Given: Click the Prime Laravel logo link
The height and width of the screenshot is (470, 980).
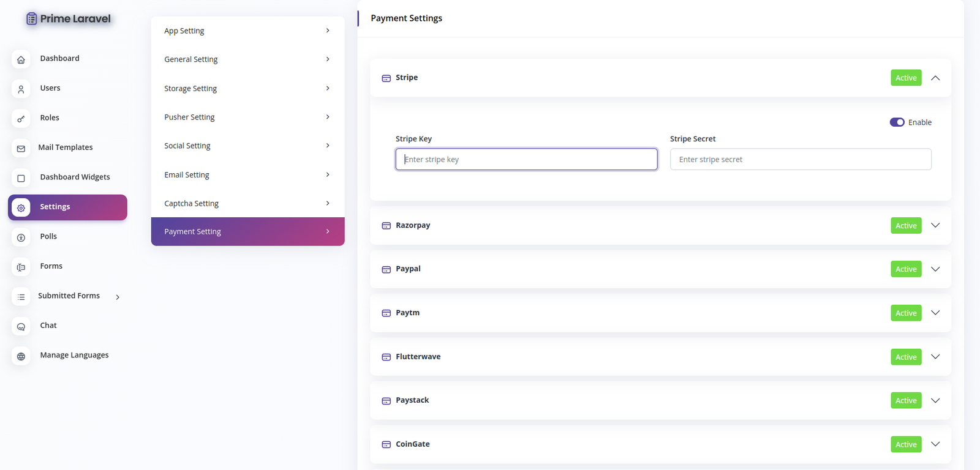Looking at the screenshot, I should [x=68, y=19].
